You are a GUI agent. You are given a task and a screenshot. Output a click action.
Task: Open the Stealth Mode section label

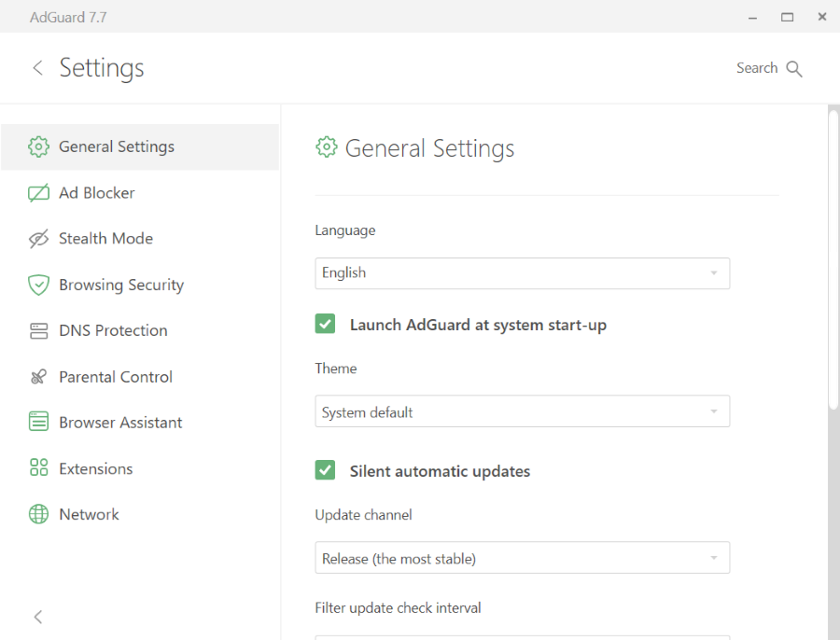(105, 239)
